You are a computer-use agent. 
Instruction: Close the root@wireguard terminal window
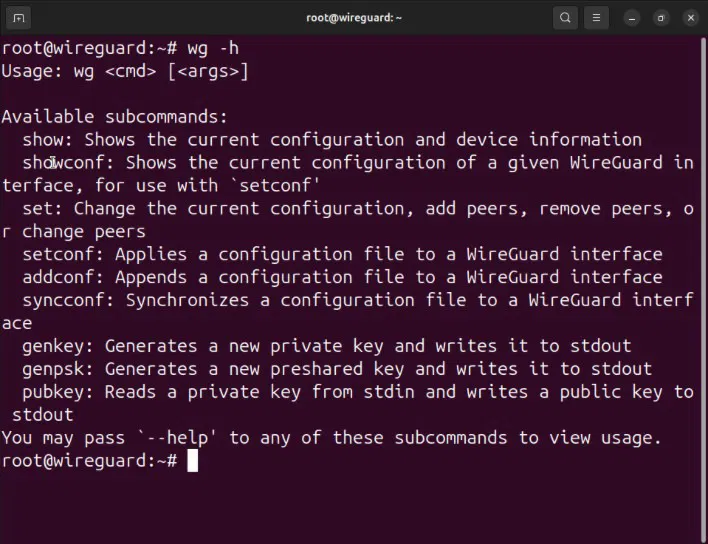point(690,18)
